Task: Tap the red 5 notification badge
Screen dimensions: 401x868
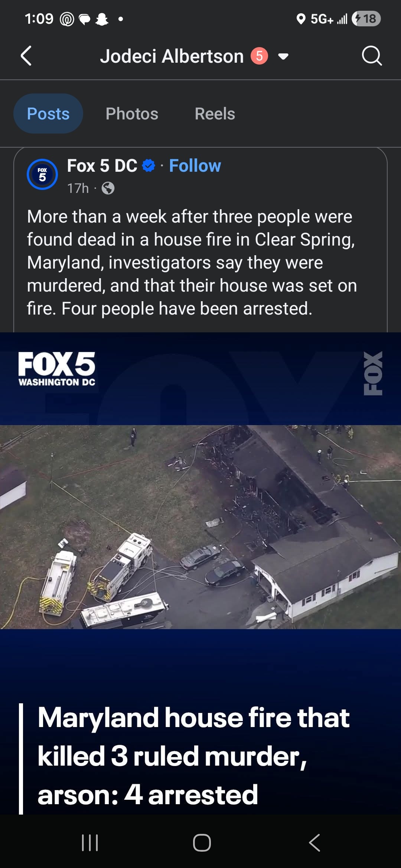Action: point(259,56)
